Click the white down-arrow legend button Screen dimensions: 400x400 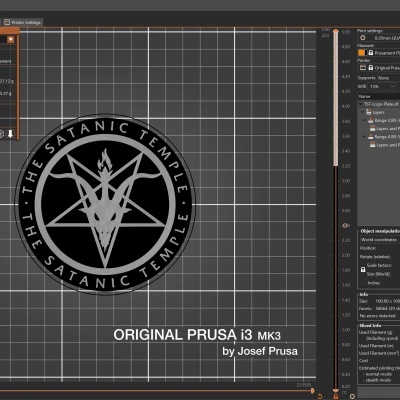pos(10,134)
